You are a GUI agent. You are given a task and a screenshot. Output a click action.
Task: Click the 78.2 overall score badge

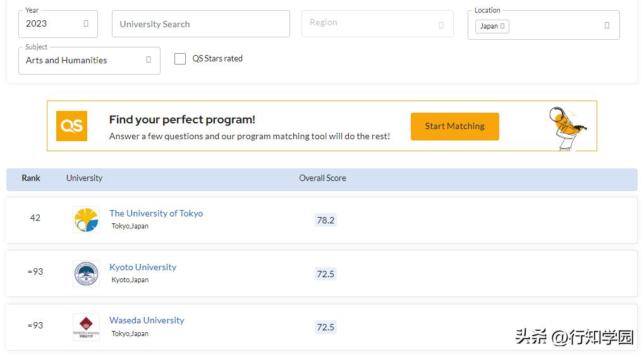tap(325, 220)
